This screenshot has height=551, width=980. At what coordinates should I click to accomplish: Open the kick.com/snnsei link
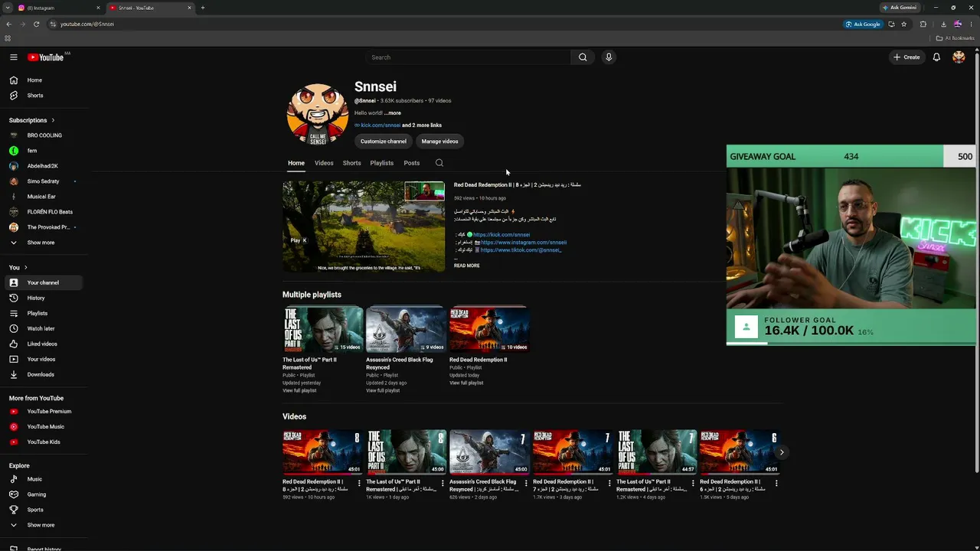click(x=381, y=126)
